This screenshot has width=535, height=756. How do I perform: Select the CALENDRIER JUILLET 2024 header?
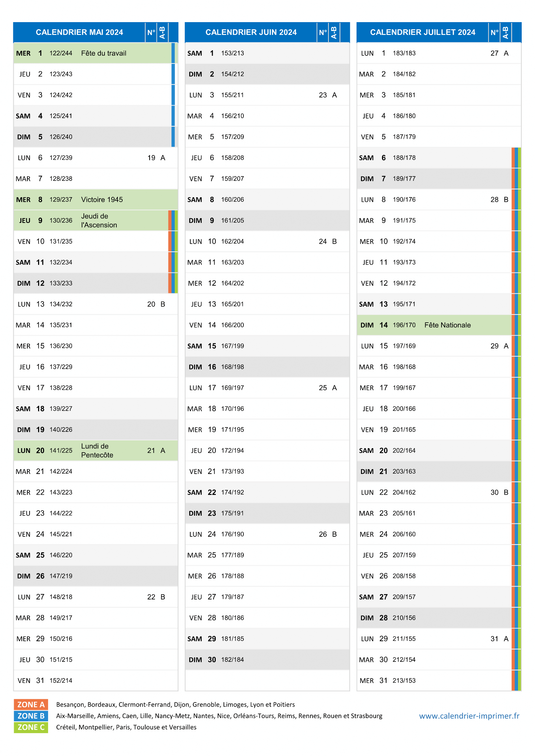coord(423,32)
